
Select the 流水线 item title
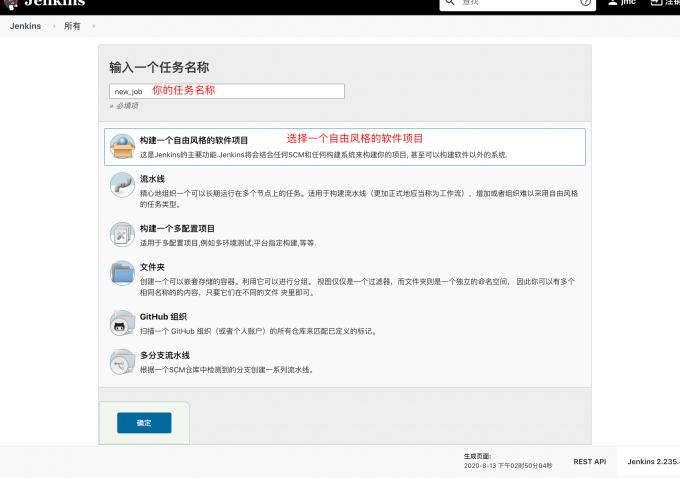[x=152, y=179]
